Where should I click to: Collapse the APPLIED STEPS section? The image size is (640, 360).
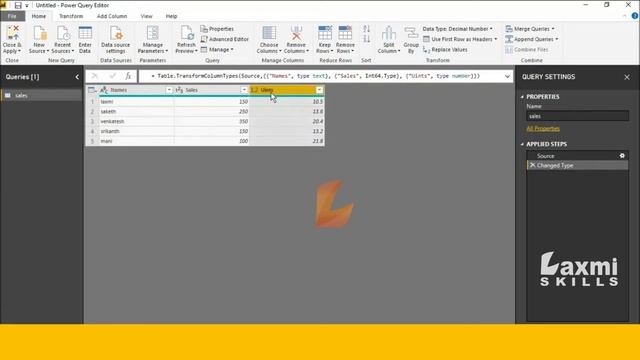(522, 144)
